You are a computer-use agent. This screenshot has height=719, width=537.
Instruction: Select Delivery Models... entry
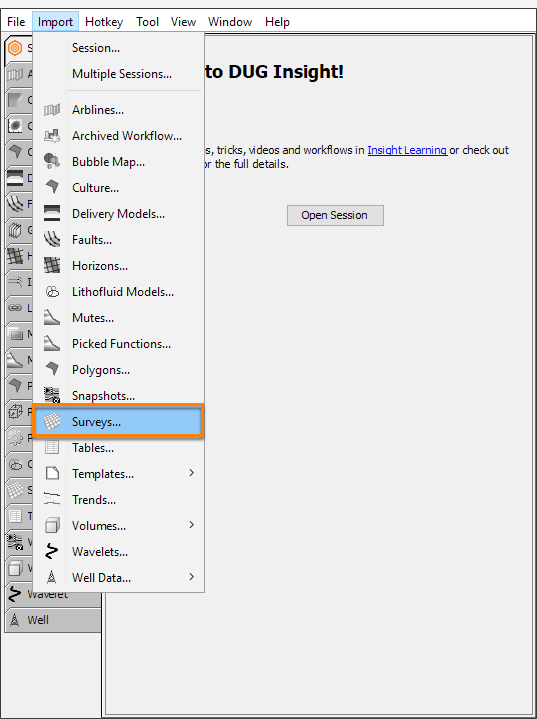click(118, 214)
